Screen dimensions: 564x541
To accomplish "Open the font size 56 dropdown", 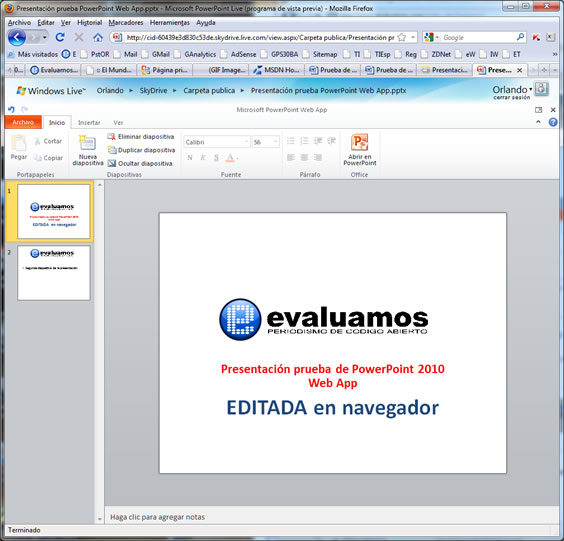I will [276, 142].
